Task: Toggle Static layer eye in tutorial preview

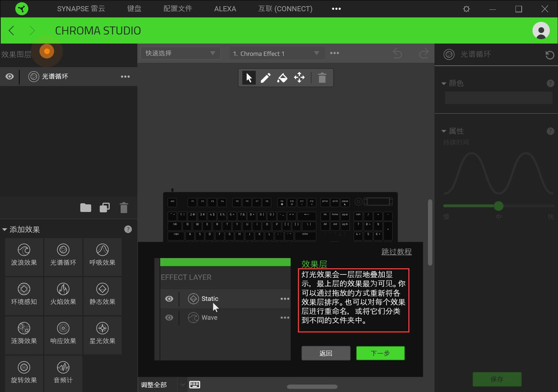Action: tap(169, 299)
